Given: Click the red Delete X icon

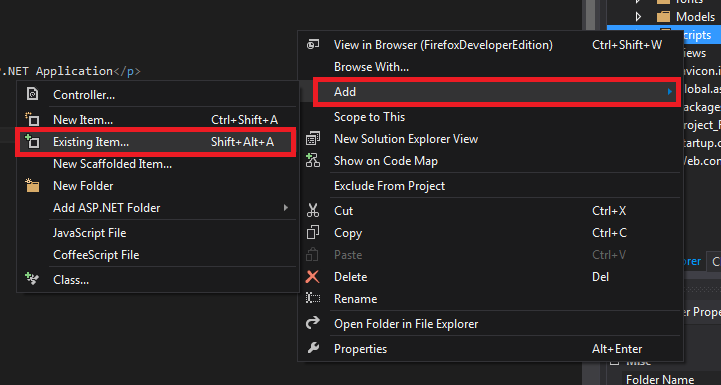Looking at the screenshot, I should (313, 277).
